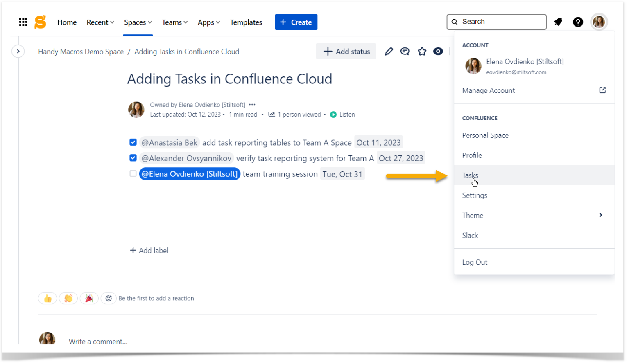Viewport: 629px width, 364px height.
Task: Uncheck the Alexander Ovsyannikov verify task
Action: pyautogui.click(x=133, y=158)
